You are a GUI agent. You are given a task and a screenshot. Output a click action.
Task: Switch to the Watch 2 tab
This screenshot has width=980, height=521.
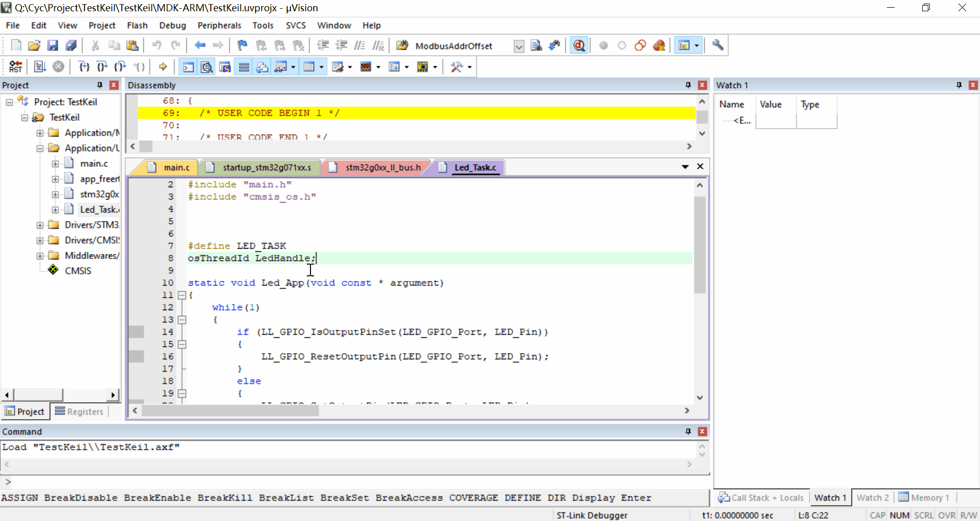[x=872, y=497]
